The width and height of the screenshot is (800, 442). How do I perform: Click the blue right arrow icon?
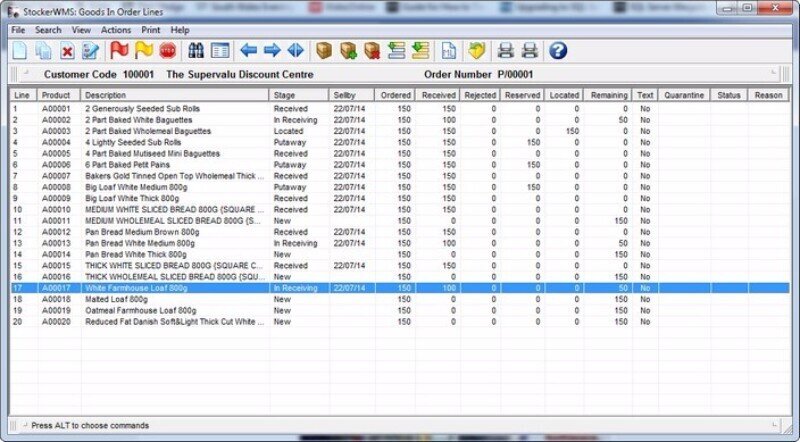pyautogui.click(x=272, y=51)
